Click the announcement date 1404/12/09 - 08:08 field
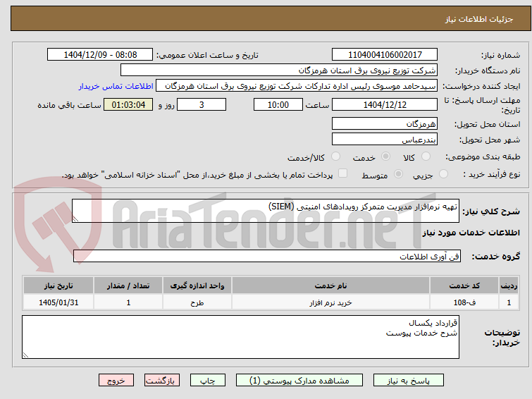 pos(100,55)
